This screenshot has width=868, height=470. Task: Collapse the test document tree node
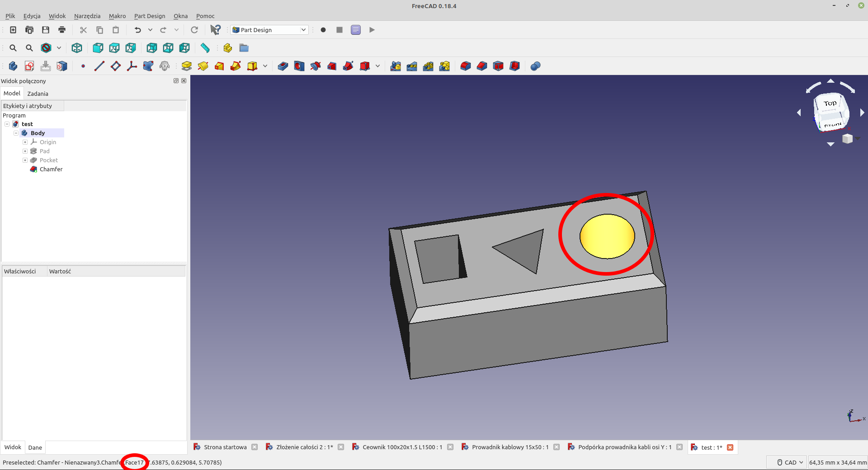(7, 124)
